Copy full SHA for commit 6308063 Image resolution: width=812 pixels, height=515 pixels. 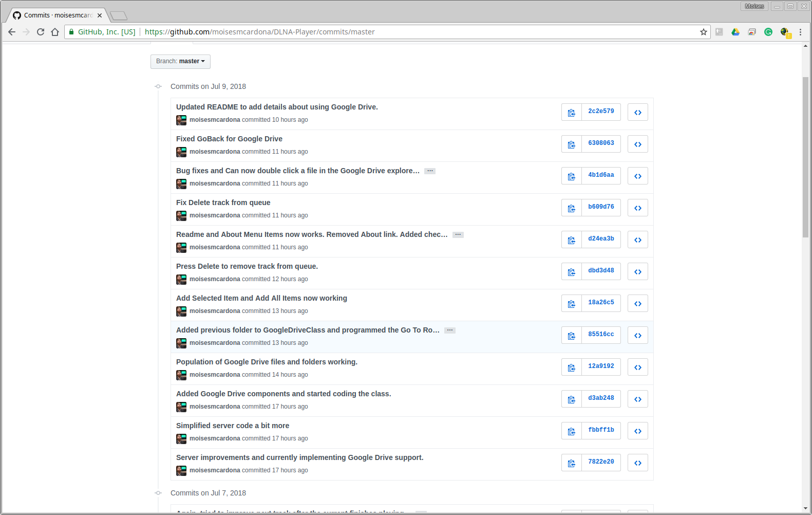572,144
